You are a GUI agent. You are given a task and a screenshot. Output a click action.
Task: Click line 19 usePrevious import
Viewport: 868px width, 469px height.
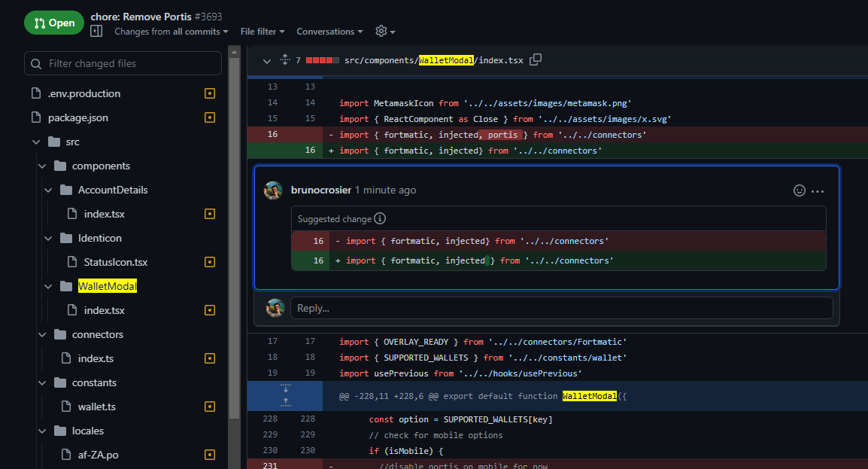pos(460,373)
